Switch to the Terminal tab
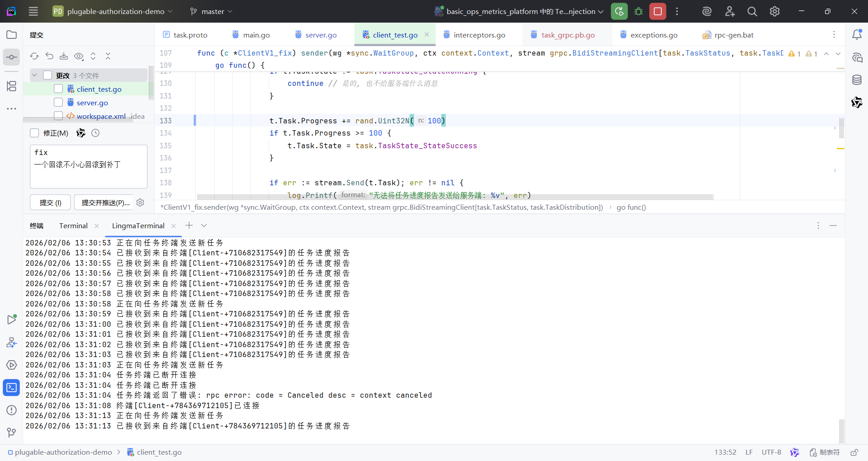 (x=73, y=226)
